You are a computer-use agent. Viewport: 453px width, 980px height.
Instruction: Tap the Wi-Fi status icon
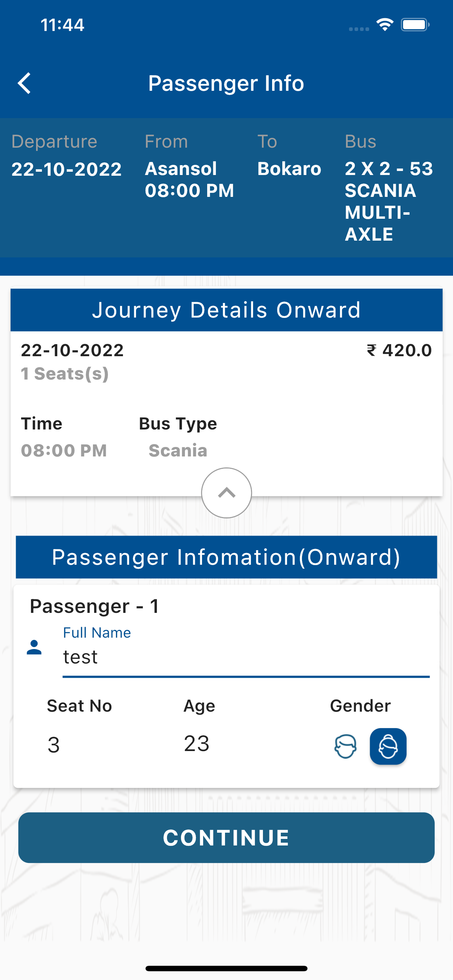coord(385,25)
